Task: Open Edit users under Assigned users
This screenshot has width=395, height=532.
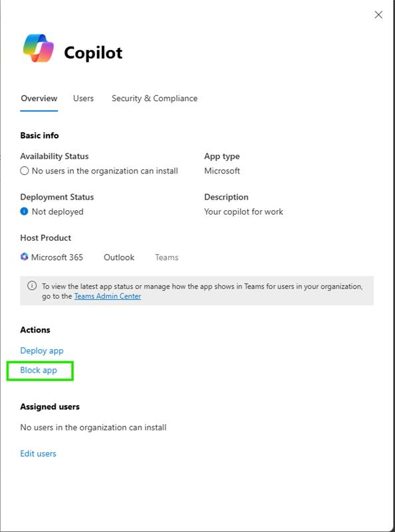Action: (38, 454)
